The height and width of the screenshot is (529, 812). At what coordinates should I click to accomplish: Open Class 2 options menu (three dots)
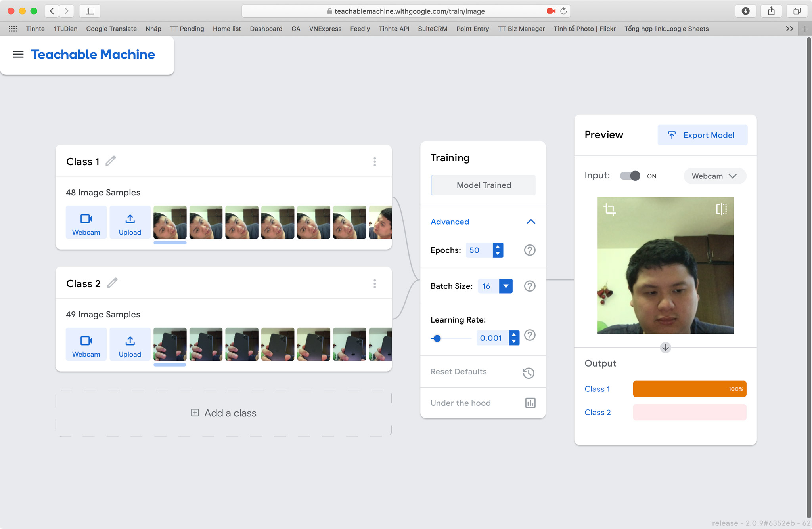coord(375,284)
